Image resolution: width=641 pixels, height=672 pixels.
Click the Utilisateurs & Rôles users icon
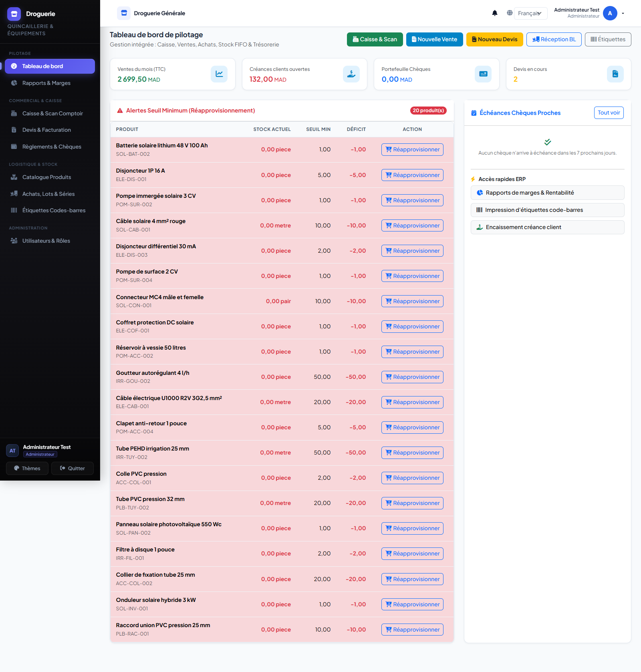[x=14, y=241]
